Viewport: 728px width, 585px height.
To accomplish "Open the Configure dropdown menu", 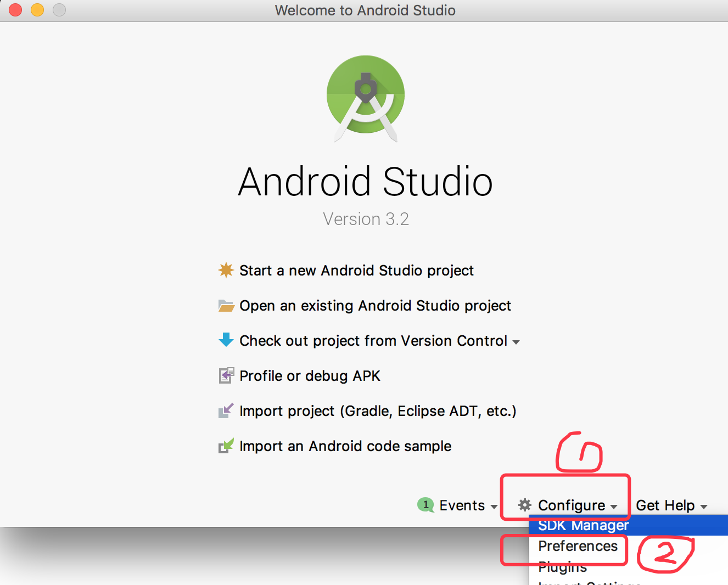I will click(573, 505).
